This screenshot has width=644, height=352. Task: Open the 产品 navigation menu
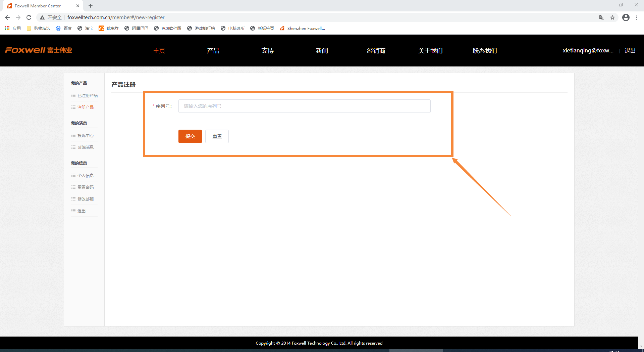[x=213, y=51]
